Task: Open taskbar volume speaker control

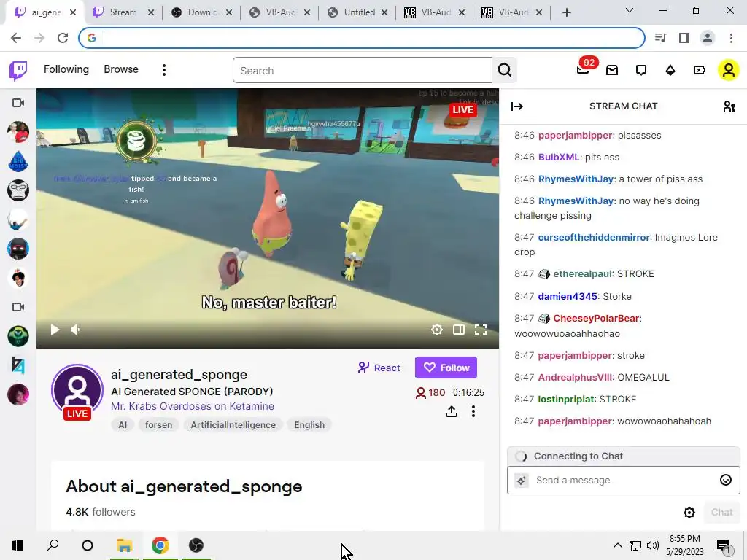Action: tap(653, 545)
